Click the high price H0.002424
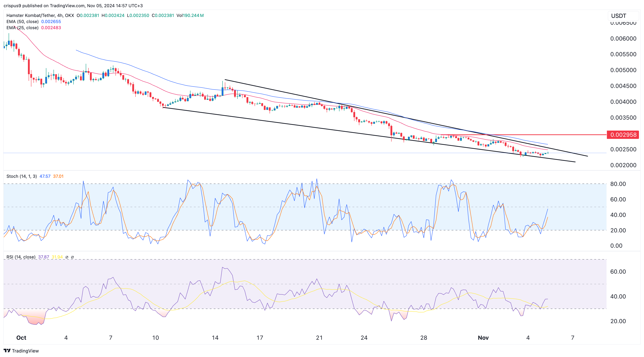The width and height of the screenshot is (644, 357). [113, 15]
